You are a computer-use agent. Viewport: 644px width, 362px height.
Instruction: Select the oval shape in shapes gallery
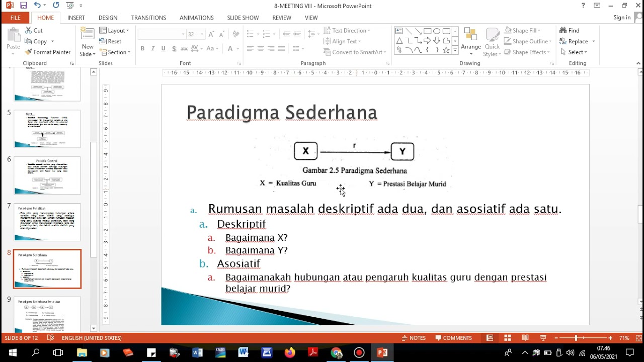(x=437, y=31)
